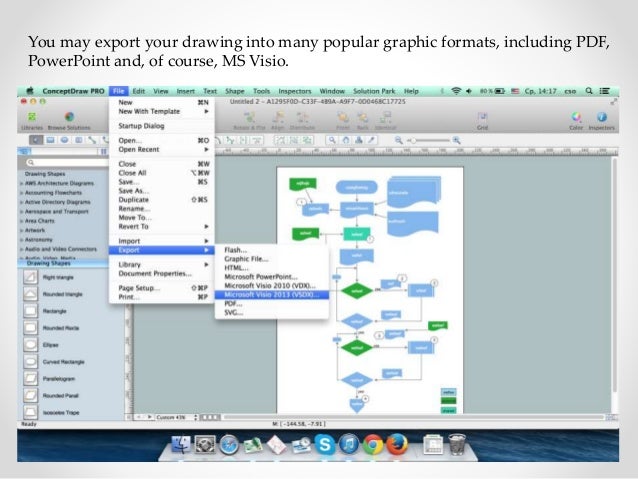Choose Save As... in File menu
Screen dimensions: 638x479
(162, 190)
